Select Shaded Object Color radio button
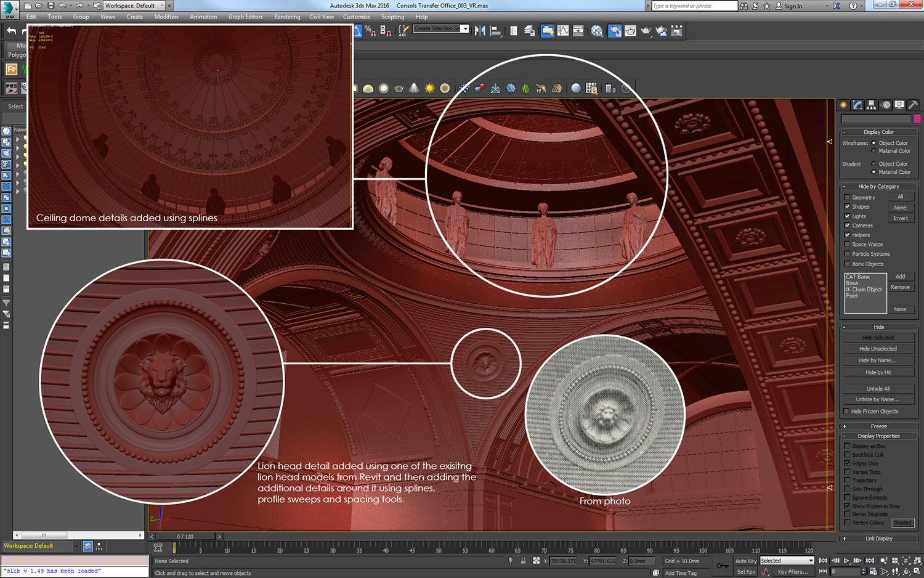Viewport: 924px width, 578px height. (x=873, y=164)
